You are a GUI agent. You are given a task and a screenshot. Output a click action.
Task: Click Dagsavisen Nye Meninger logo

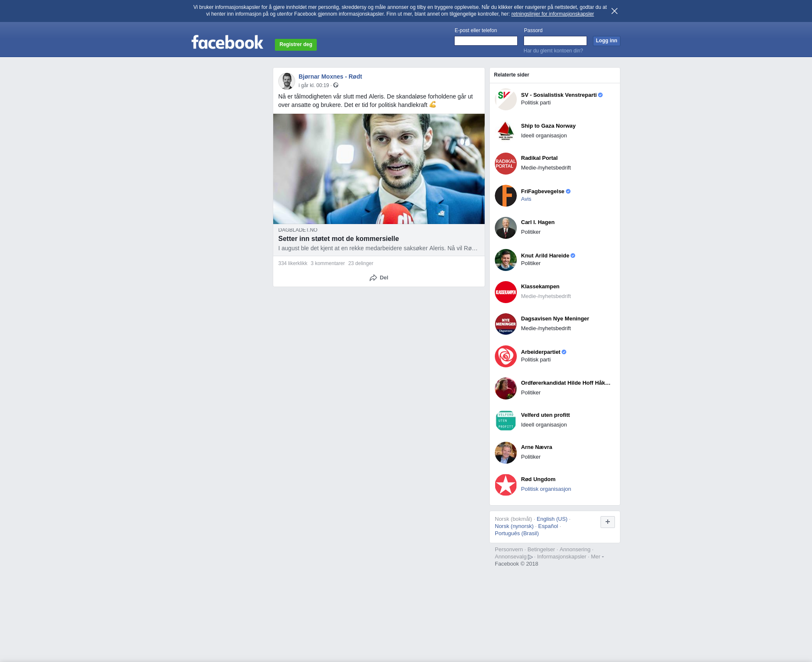(x=506, y=324)
